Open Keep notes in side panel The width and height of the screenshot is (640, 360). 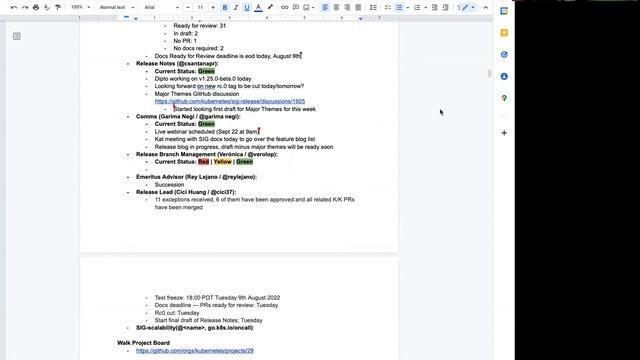coord(504,33)
